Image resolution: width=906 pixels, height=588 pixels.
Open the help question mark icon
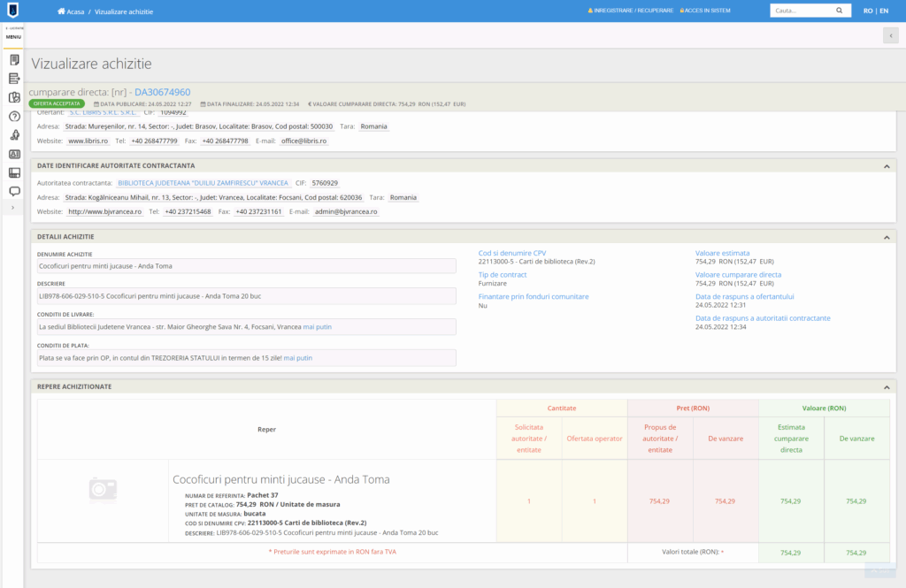[14, 116]
